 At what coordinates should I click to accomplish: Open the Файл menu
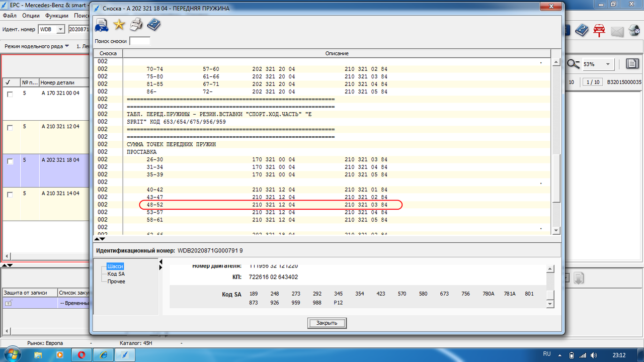pos(10,16)
